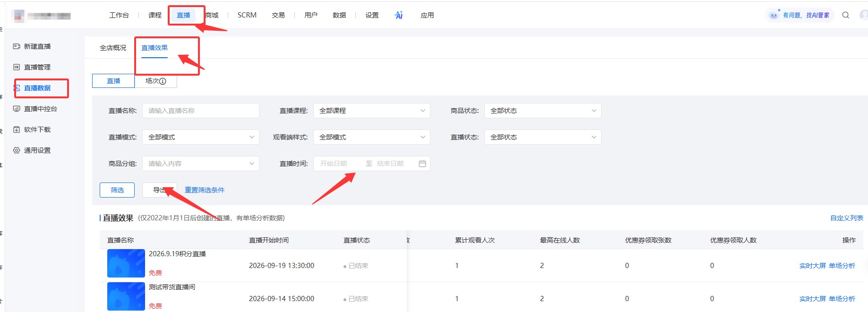Open 软件下载 in sidebar
868x312 pixels.
pos(37,130)
